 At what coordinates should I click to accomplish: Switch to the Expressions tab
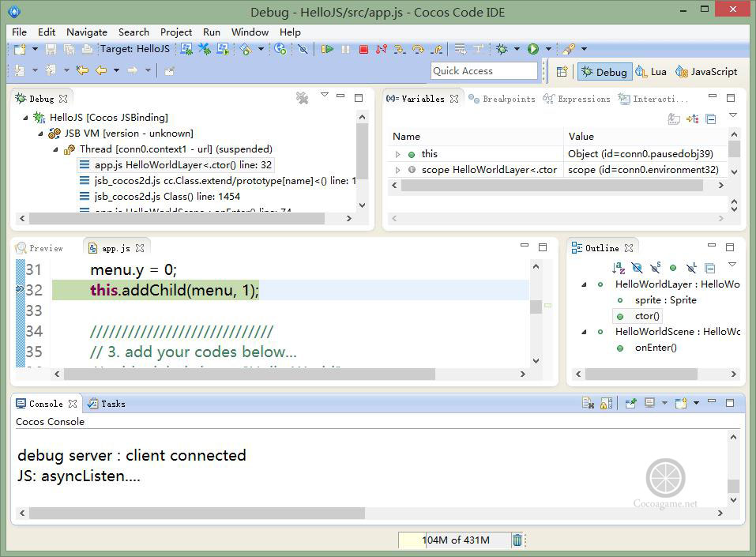pos(577,99)
